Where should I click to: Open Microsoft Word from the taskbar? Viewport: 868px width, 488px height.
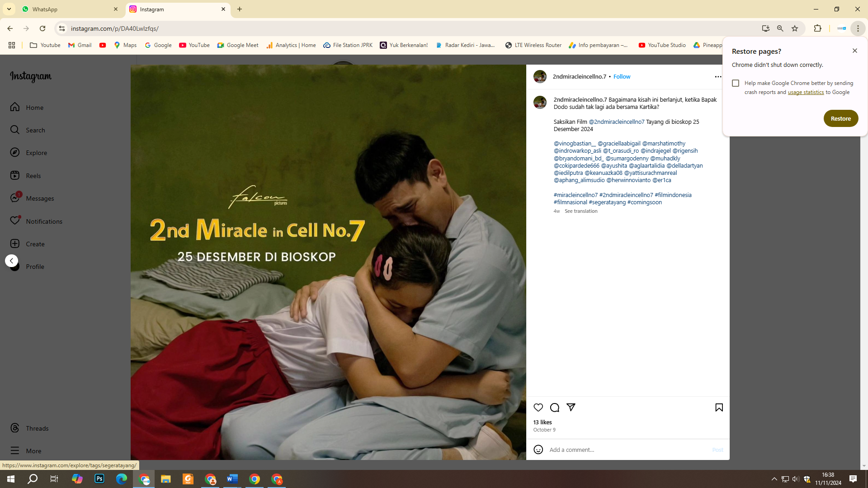tap(232, 479)
